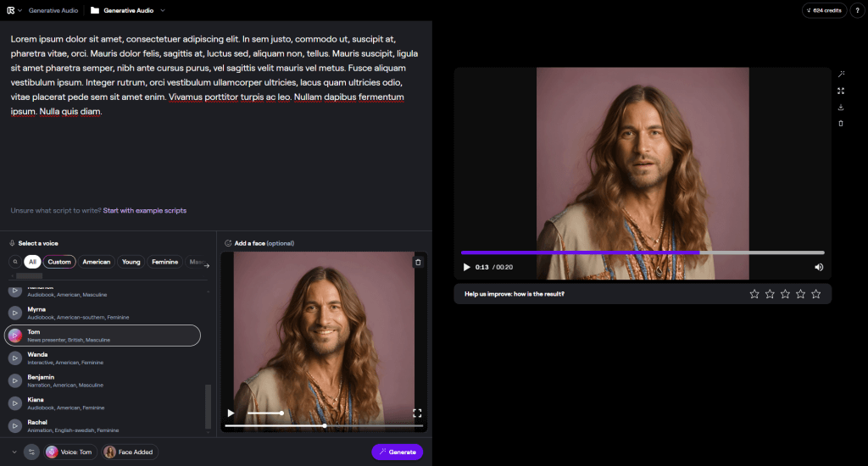The height and width of the screenshot is (466, 868).
Task: Search voices with the magnifier icon
Action: point(15,262)
